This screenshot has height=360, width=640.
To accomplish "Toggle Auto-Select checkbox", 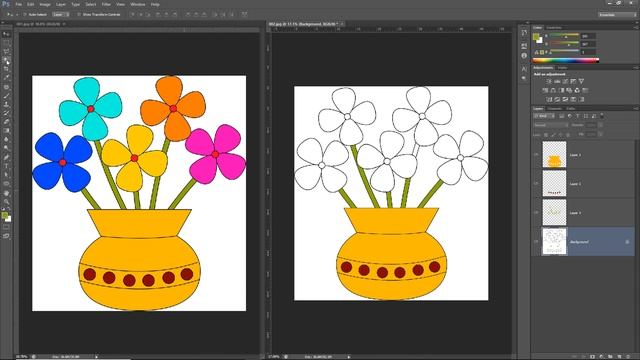I will click(x=25, y=14).
